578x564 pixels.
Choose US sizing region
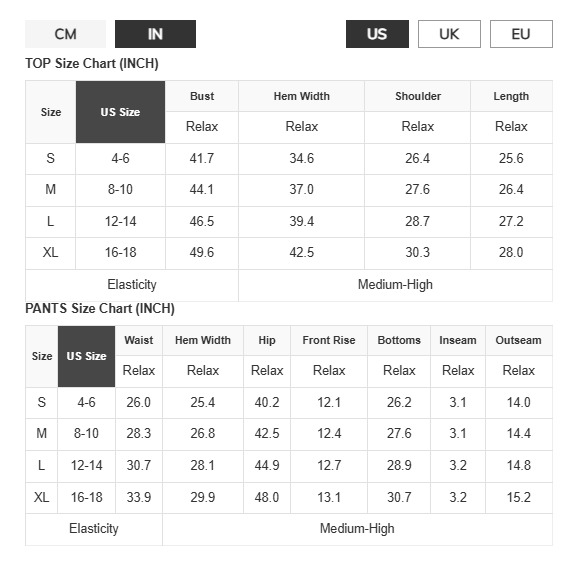(x=377, y=34)
